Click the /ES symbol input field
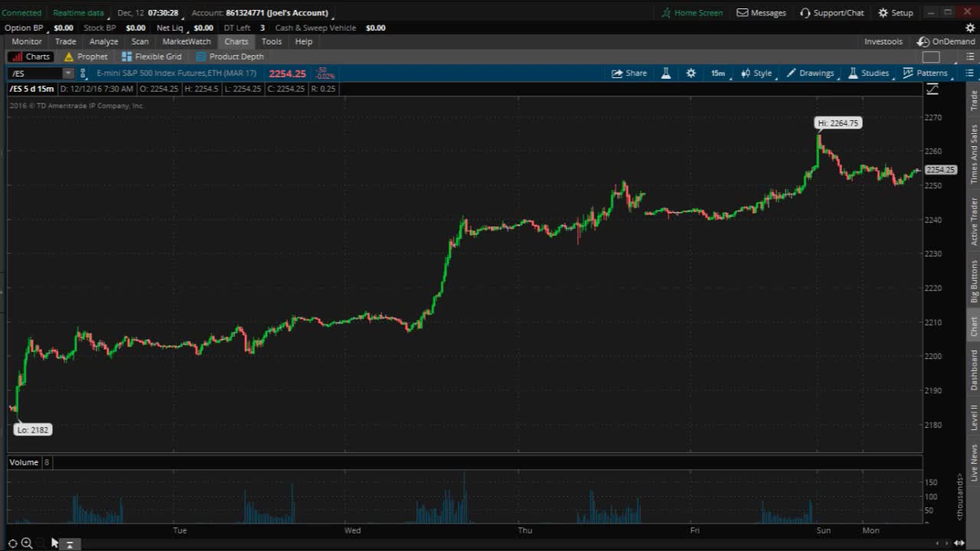The width and height of the screenshot is (980, 551). click(x=35, y=73)
